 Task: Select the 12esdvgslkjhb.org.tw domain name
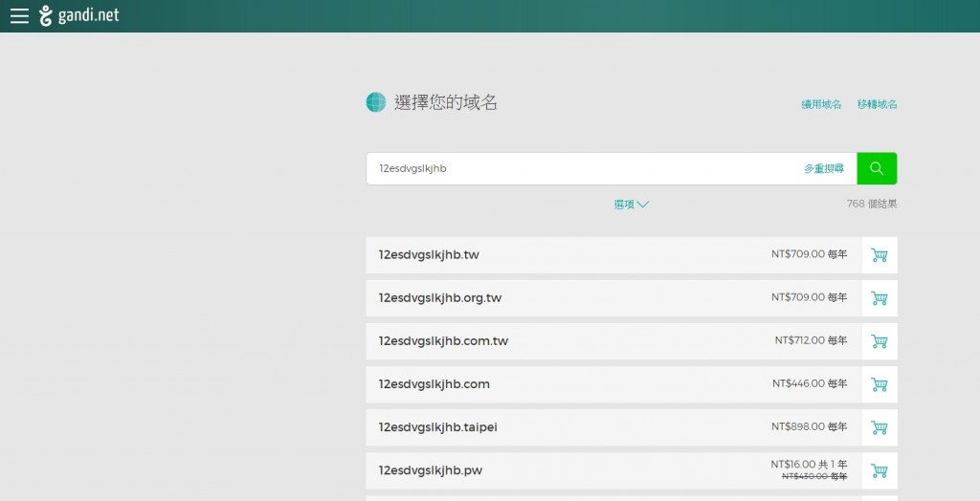(440, 298)
